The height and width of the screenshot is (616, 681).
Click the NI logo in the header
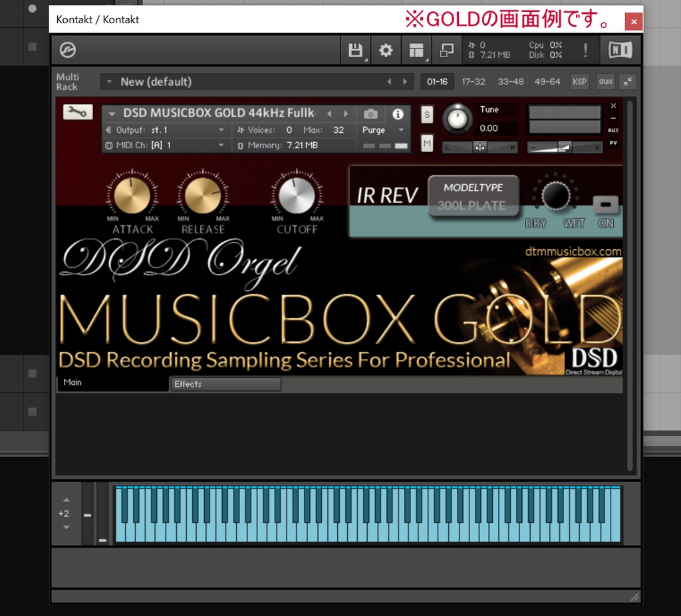pyautogui.click(x=620, y=50)
